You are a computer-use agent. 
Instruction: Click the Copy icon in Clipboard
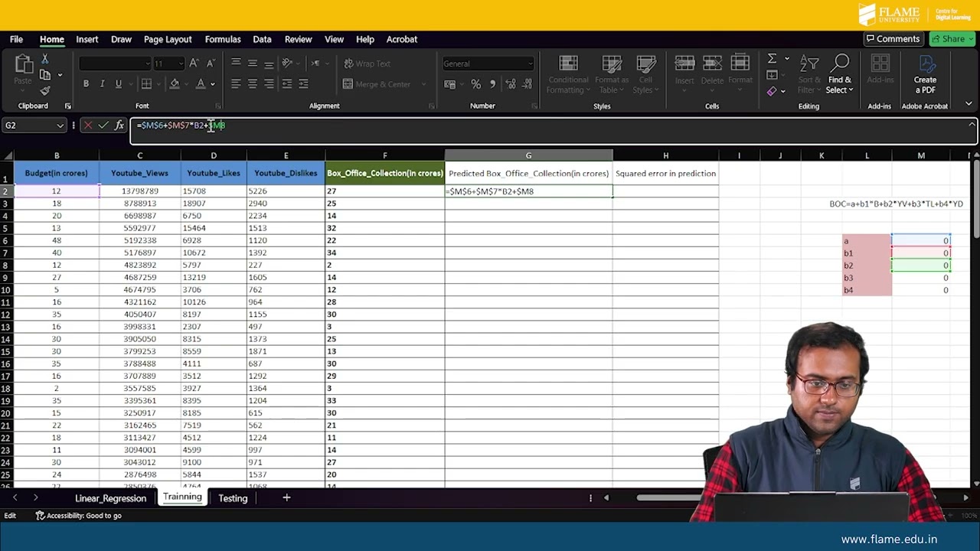click(x=45, y=75)
